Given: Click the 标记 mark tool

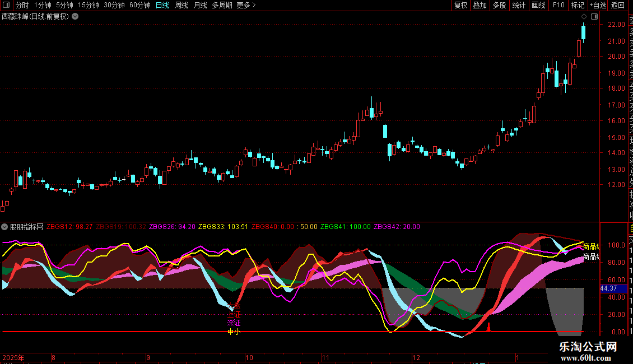Looking at the screenshot, I should pyautogui.click(x=578, y=6).
